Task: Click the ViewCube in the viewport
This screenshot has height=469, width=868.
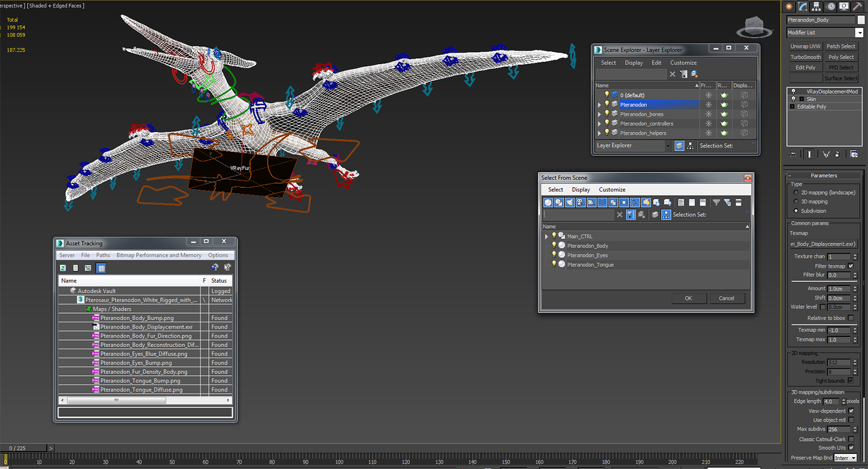Action: (x=755, y=26)
